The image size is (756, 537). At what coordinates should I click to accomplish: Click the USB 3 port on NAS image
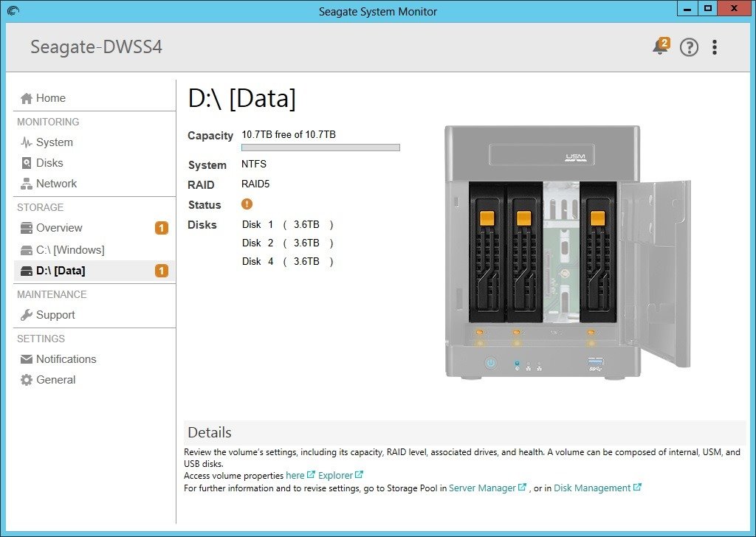tap(596, 361)
